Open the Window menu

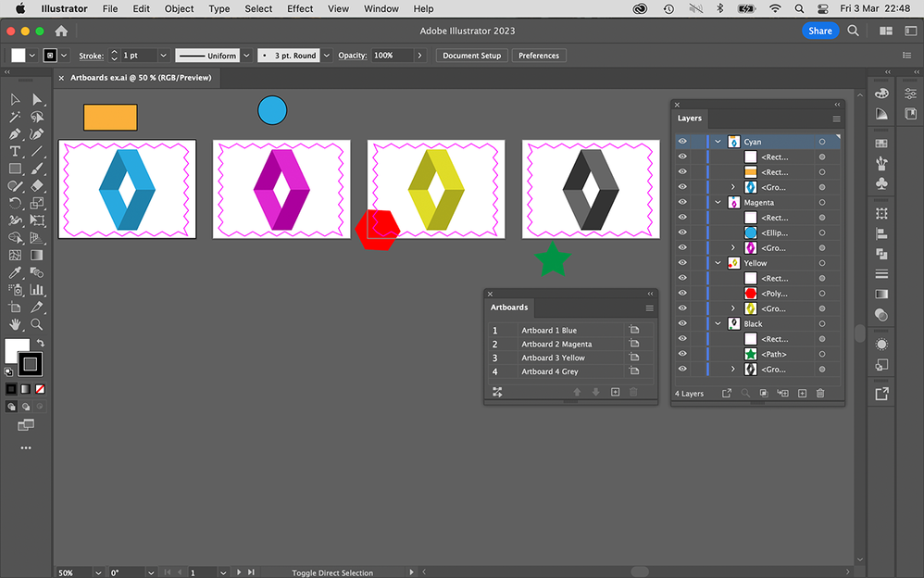pyautogui.click(x=381, y=9)
